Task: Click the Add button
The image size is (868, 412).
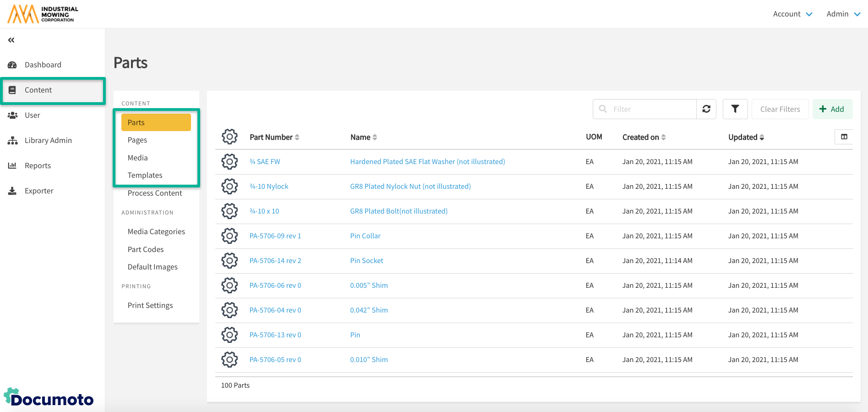Action: click(x=832, y=109)
